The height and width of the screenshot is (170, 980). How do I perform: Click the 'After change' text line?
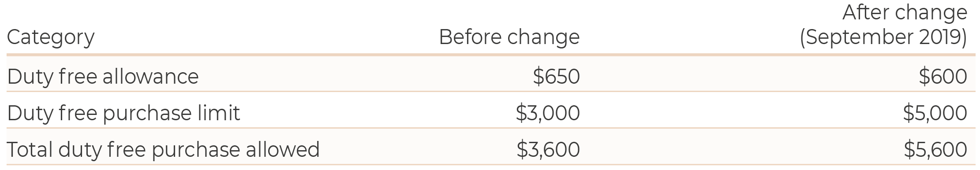click(905, 13)
